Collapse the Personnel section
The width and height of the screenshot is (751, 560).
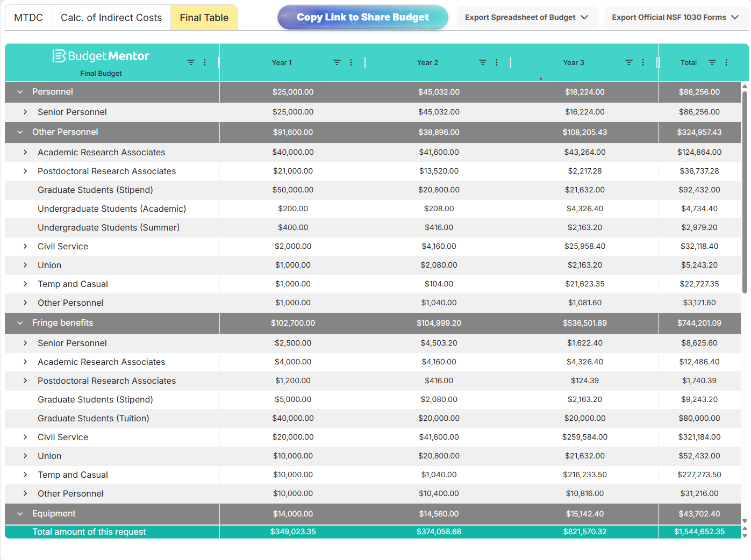click(20, 92)
